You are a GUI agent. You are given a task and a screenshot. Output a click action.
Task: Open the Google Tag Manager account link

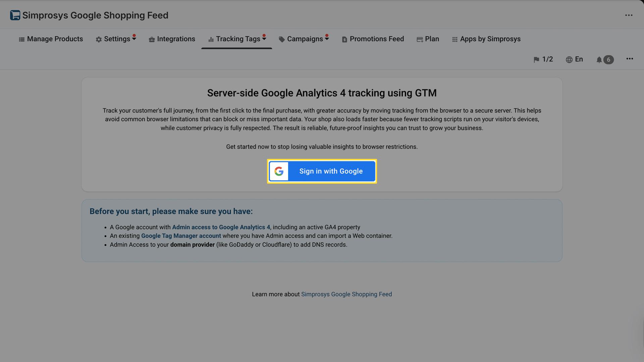(181, 236)
